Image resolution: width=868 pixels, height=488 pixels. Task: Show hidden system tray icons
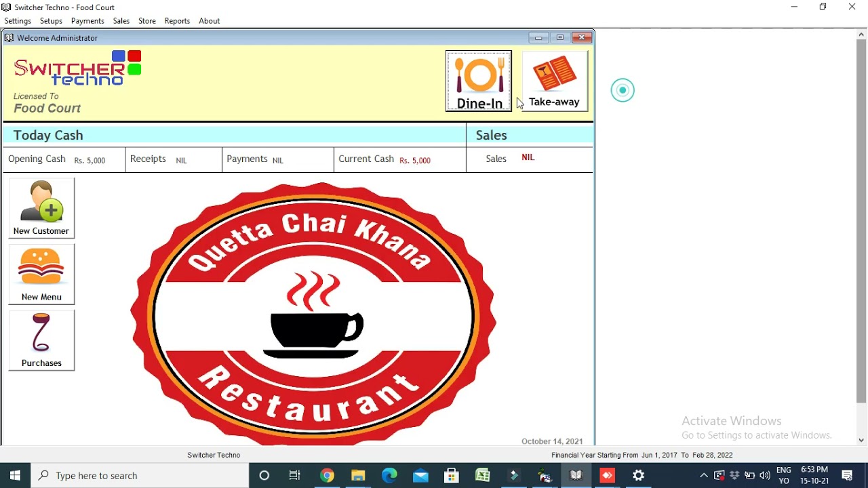[x=704, y=476]
